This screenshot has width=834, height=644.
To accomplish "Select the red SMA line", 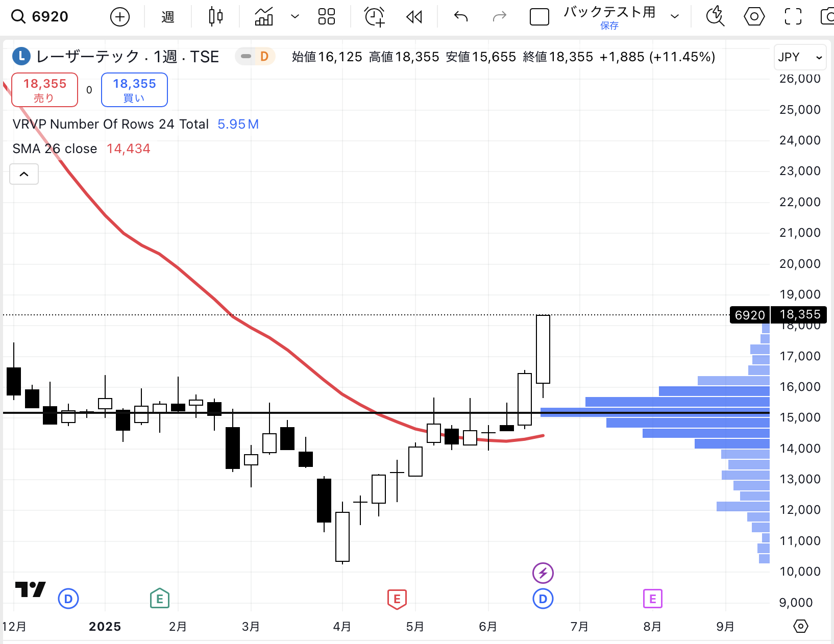I will point(288,350).
